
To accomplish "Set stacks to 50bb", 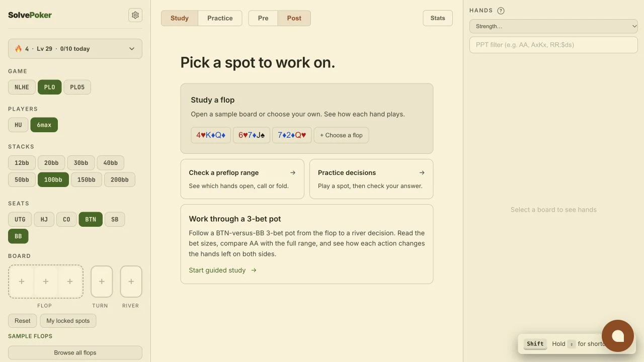I will 22,179.
